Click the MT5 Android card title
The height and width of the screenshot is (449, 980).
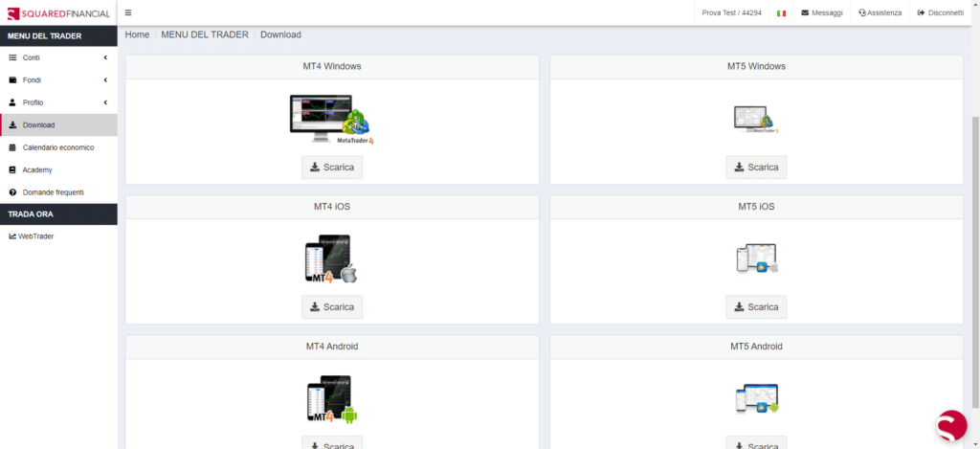[x=756, y=347]
